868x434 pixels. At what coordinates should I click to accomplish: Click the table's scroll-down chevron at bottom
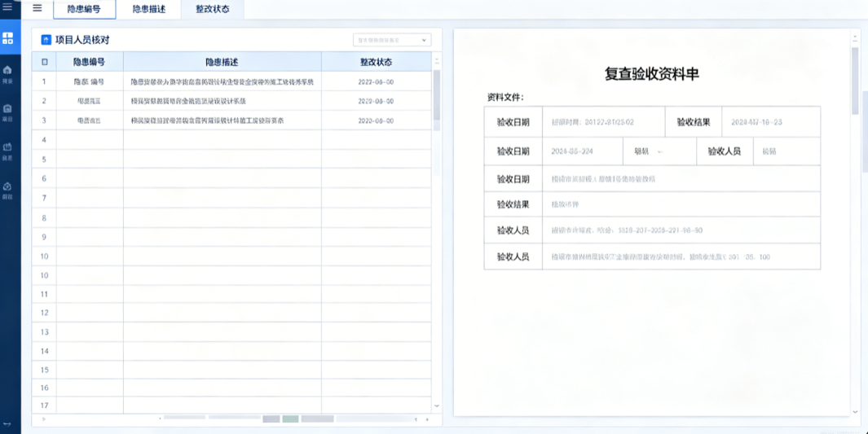(x=437, y=406)
